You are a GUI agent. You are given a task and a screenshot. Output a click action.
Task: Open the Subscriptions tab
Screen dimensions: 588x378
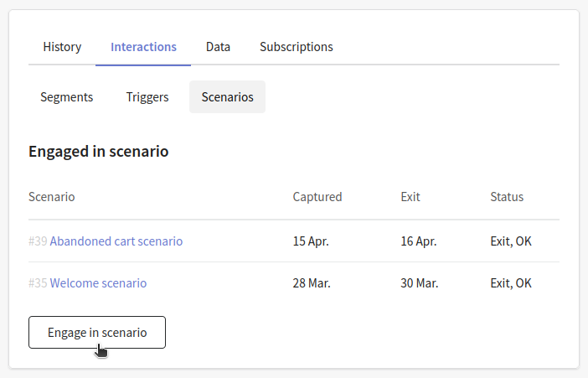[297, 47]
